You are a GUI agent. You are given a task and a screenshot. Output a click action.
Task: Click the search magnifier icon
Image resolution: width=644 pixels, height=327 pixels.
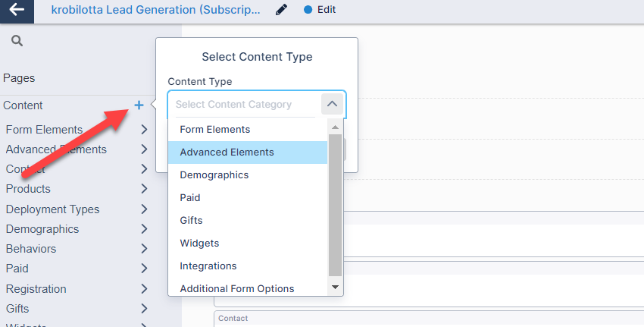click(17, 41)
